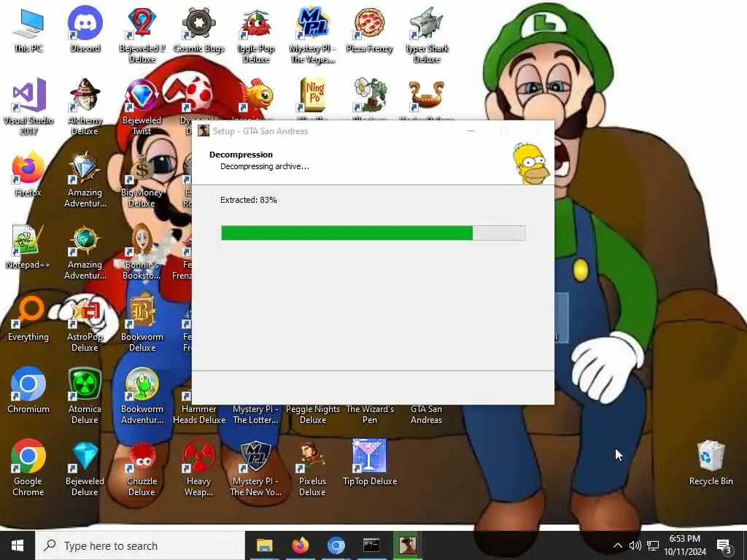
Task: Select Mystery PI - The New York icon
Action: (255, 467)
